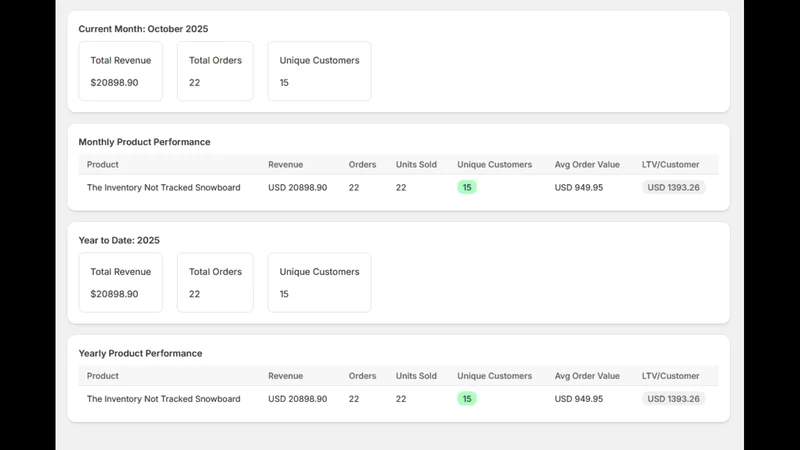Click LTV/Customer header in Monthly table
Viewport: 800px width, 450px height.
[670, 164]
